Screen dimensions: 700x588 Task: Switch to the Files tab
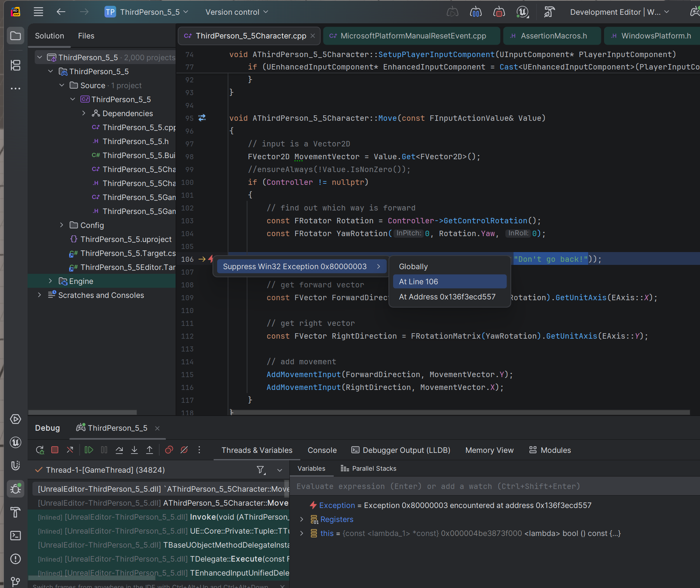tap(86, 36)
